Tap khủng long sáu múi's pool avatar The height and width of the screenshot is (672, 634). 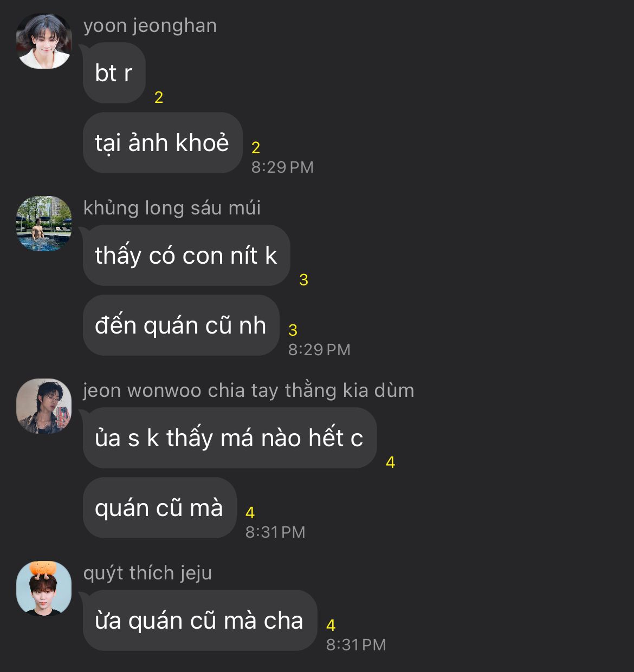click(x=44, y=224)
